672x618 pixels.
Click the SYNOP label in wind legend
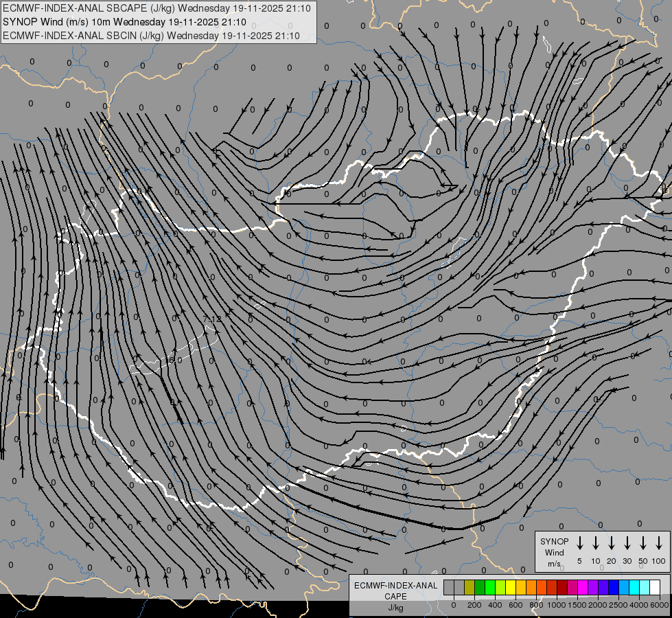(x=554, y=541)
